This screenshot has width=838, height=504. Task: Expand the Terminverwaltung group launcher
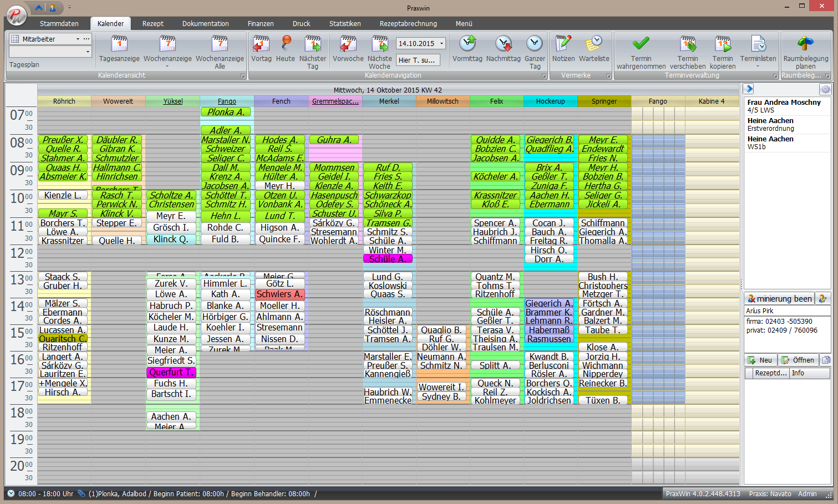[x=775, y=76]
